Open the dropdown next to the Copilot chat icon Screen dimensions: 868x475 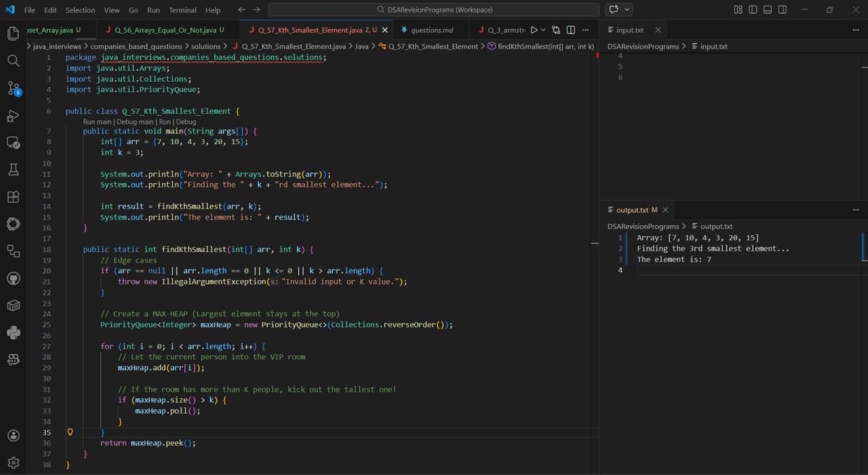[x=626, y=10]
